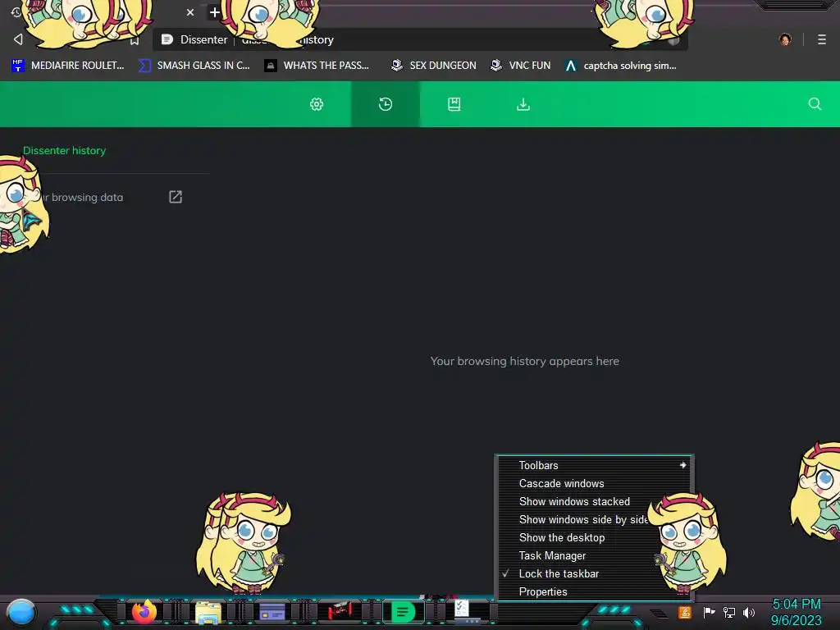The image size is (840, 630).
Task: Click the Dissenter page icon in address bar
Action: point(167,39)
